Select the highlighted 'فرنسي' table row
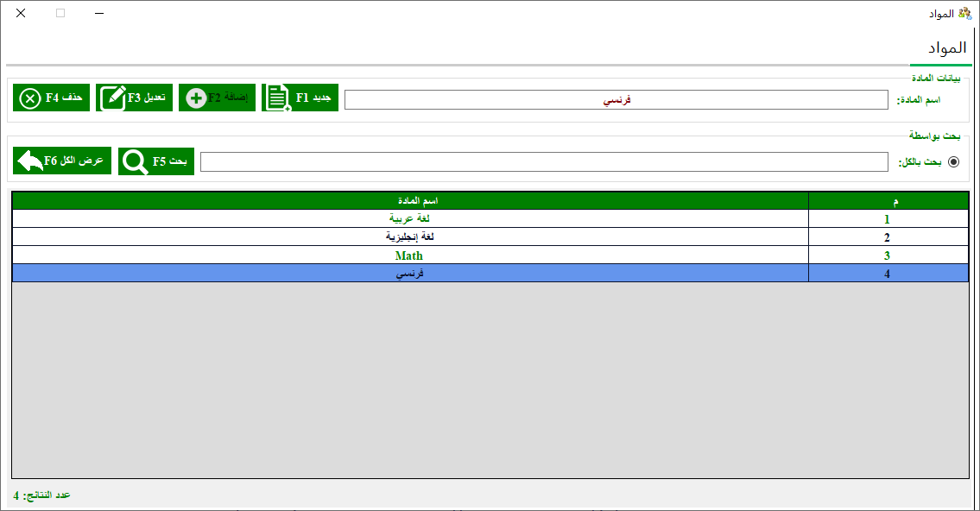Image resolution: width=980 pixels, height=511 pixels. [410, 274]
